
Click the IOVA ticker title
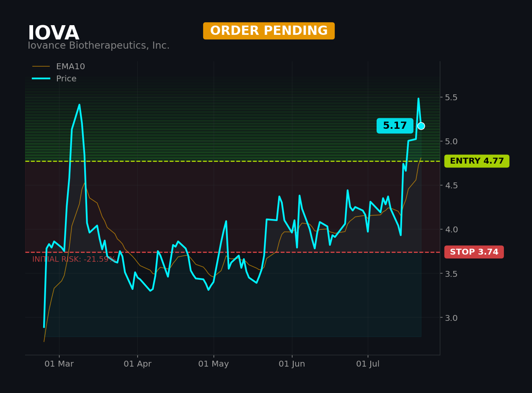(54, 34)
